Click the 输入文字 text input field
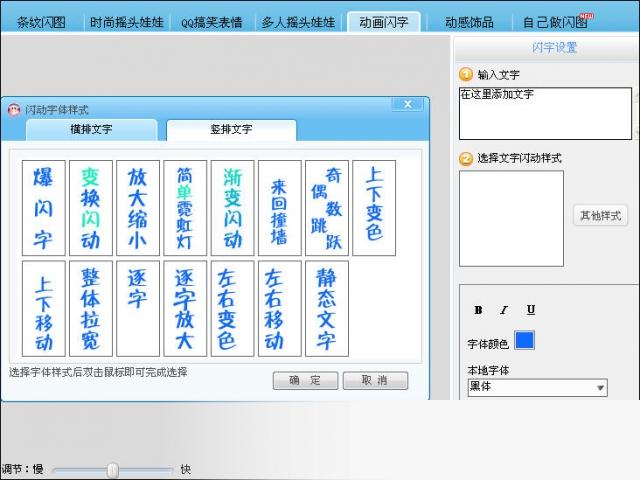Screen dimensions: 640x480 [x=545, y=112]
